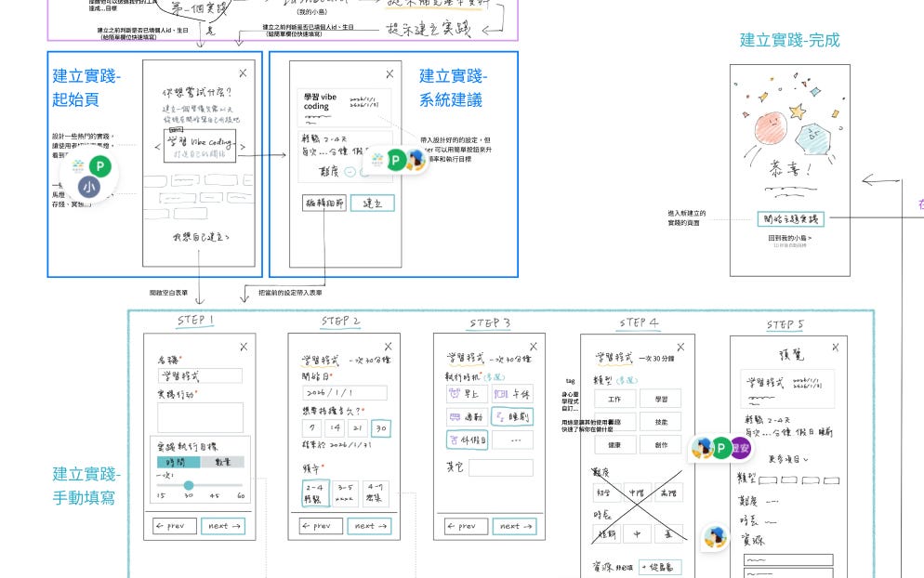Select the 午休 timing option in STEP 3
Viewport: 924px width, 578px height.
512,394
